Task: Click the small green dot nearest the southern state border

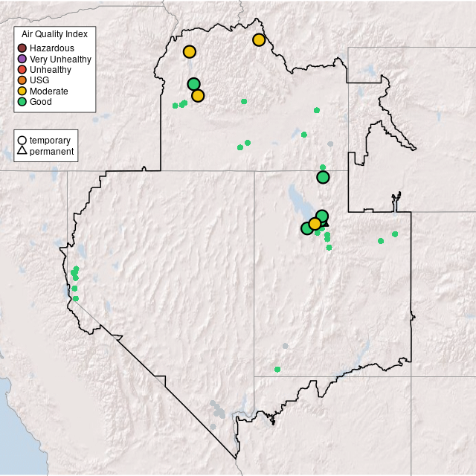Action: (x=277, y=369)
